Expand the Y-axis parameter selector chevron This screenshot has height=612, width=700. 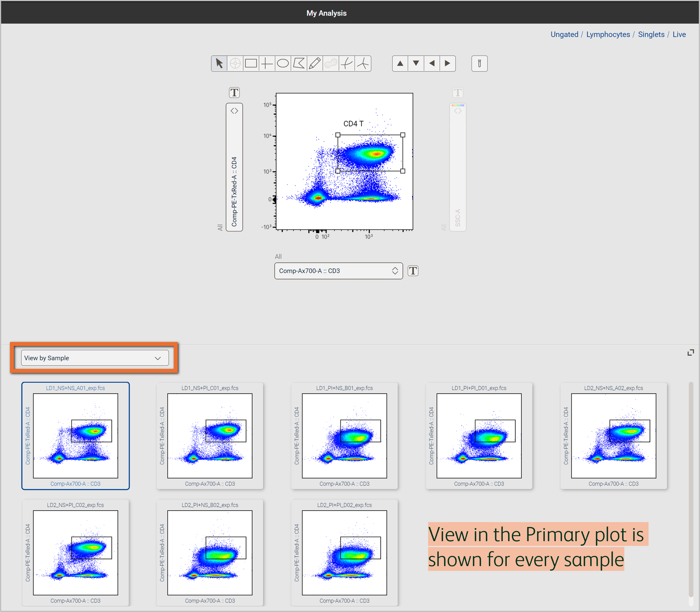[234, 110]
